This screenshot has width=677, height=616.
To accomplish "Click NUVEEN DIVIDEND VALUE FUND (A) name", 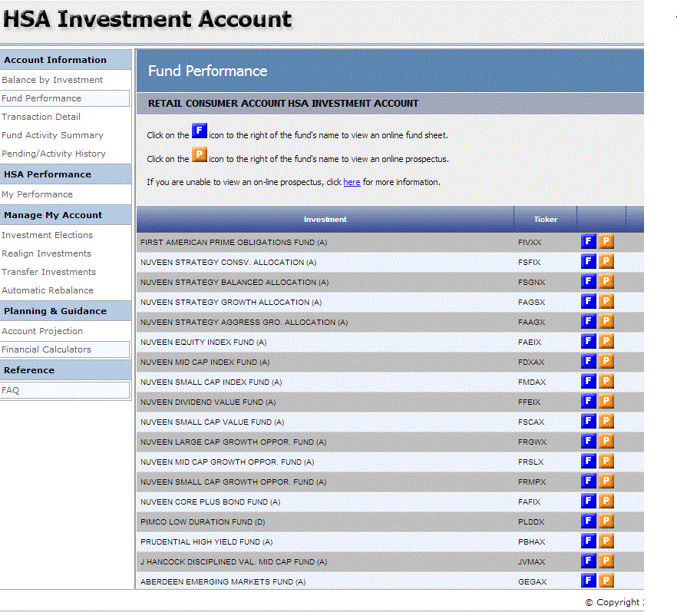I will (208, 402).
